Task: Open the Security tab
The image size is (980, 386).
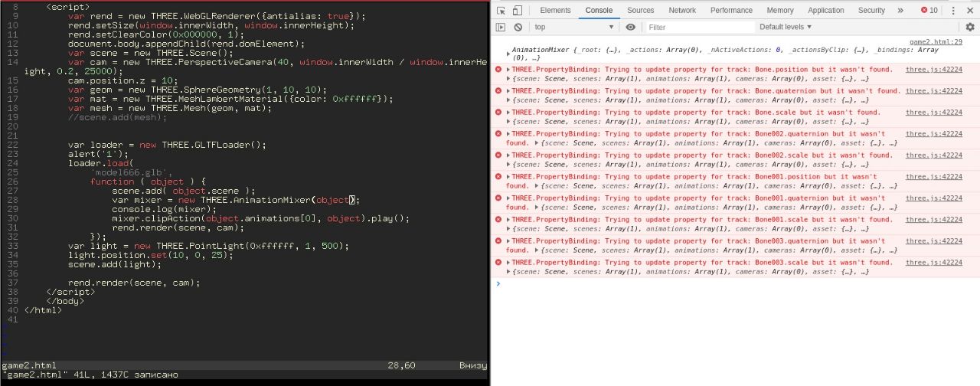Action: pos(871,10)
